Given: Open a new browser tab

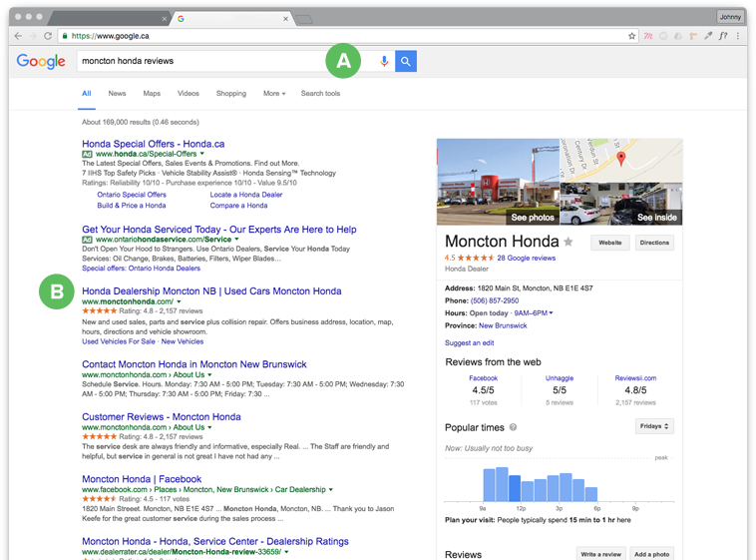Looking at the screenshot, I should pos(304,19).
